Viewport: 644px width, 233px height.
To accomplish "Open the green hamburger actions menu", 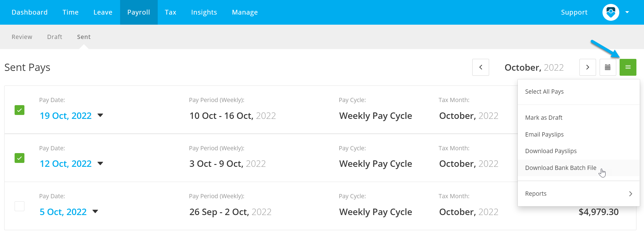I will (x=628, y=67).
